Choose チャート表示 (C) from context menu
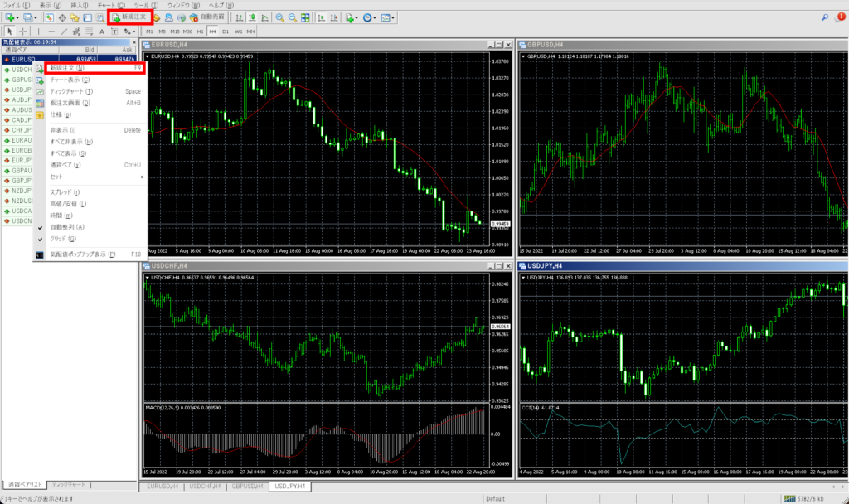 (90, 80)
